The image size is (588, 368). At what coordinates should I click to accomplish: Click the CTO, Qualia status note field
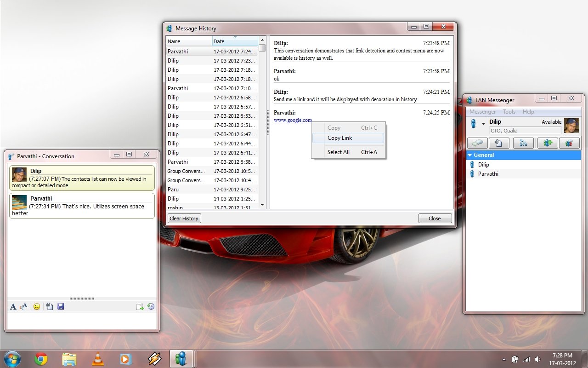point(525,131)
